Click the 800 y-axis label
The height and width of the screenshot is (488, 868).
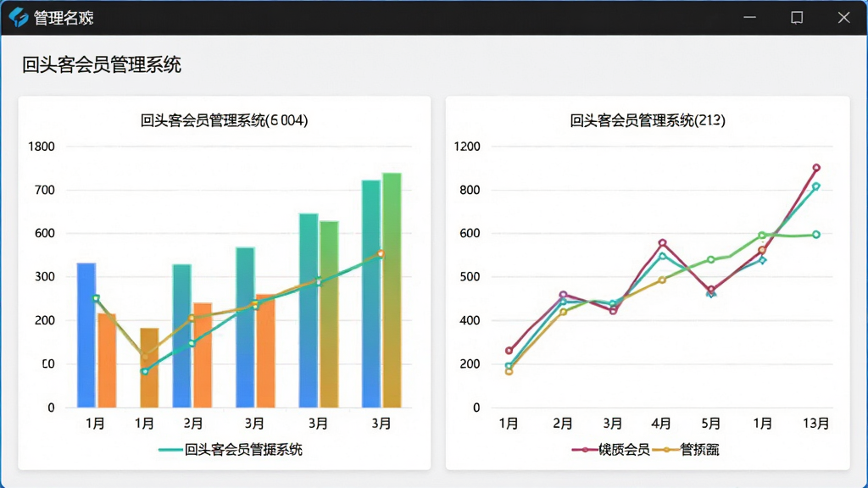point(470,191)
